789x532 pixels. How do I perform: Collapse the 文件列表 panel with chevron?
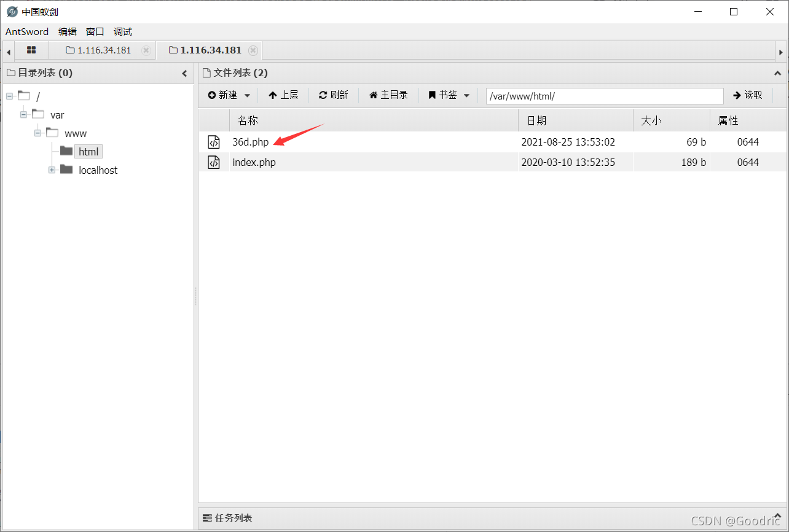(778, 73)
